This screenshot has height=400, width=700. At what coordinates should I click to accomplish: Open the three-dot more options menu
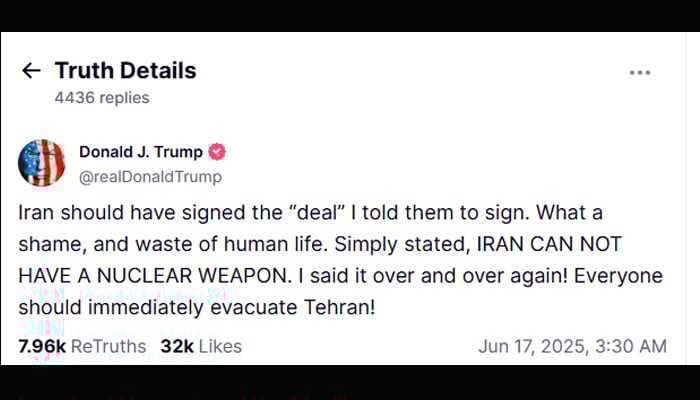(640, 73)
